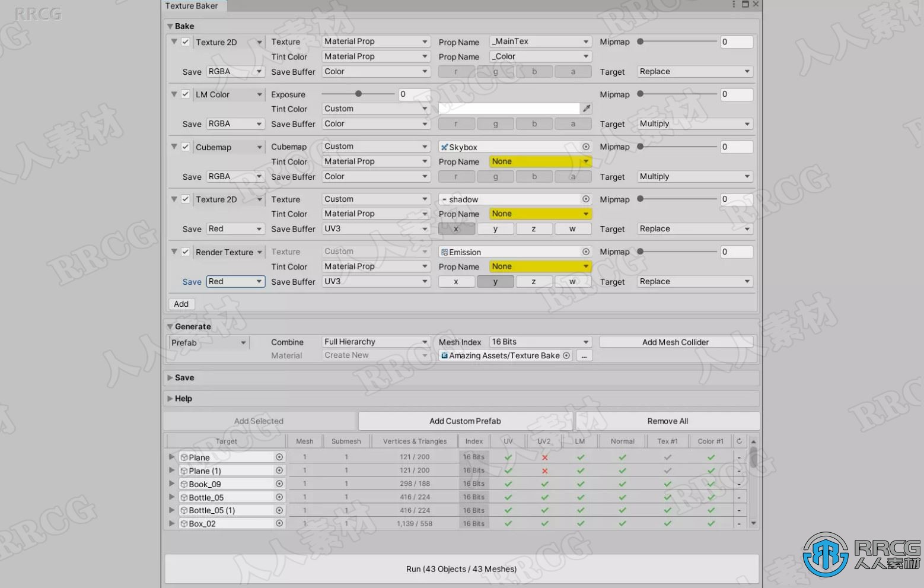
Task: Toggle the LM Color bake checkbox
Action: (x=186, y=94)
